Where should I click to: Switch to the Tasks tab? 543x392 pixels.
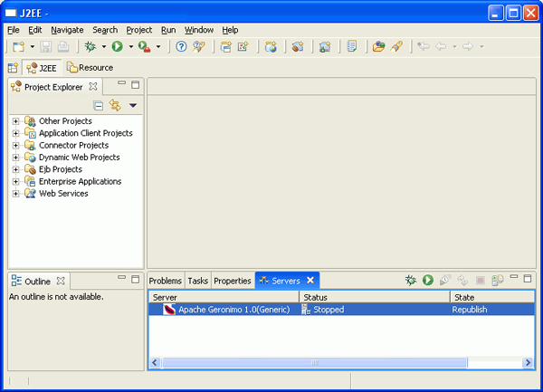pyautogui.click(x=197, y=281)
